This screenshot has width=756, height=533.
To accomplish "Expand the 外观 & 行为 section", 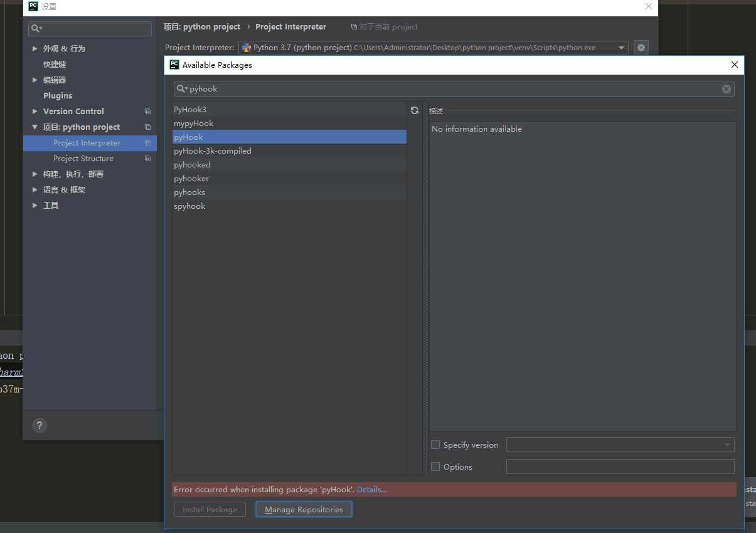I will (35, 48).
